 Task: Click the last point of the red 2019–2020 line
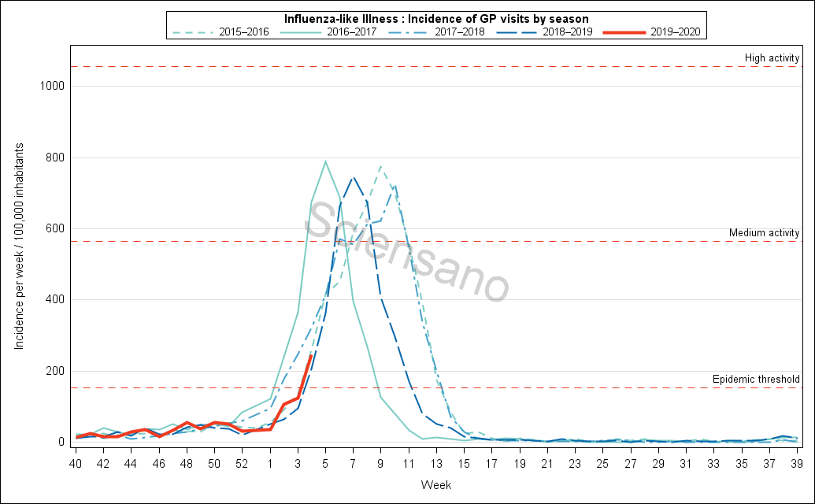pyautogui.click(x=312, y=355)
